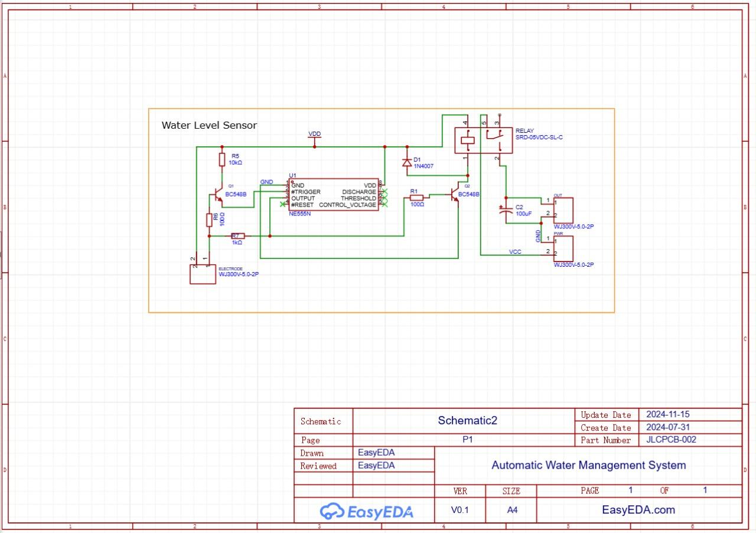
Task: Click the vertical GND label near PWR connector
Action: 538,236
